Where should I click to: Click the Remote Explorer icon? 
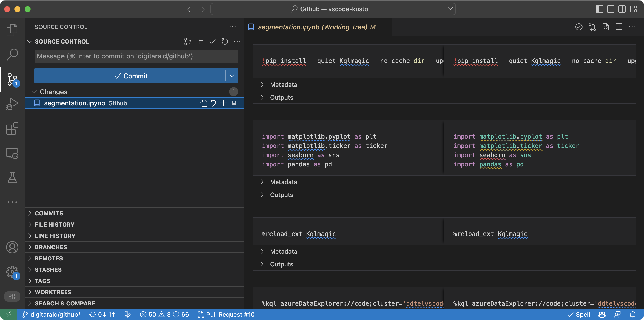(x=12, y=154)
